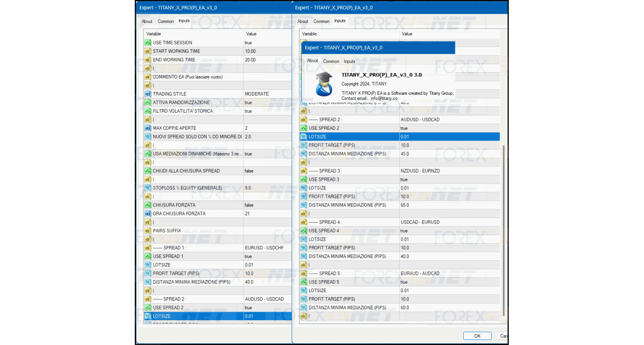The width and height of the screenshot is (644, 345).
Task: Click the boolean icon beside USE SPREAD 5
Action: [x=304, y=282]
